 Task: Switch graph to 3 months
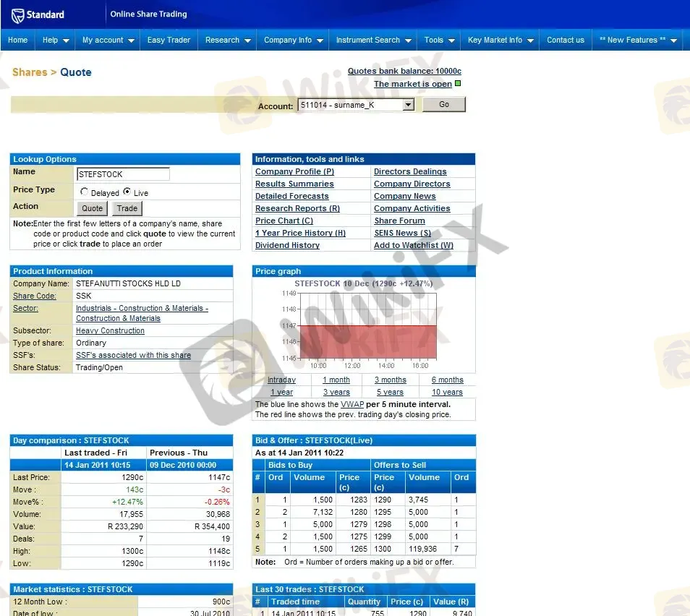tap(391, 380)
